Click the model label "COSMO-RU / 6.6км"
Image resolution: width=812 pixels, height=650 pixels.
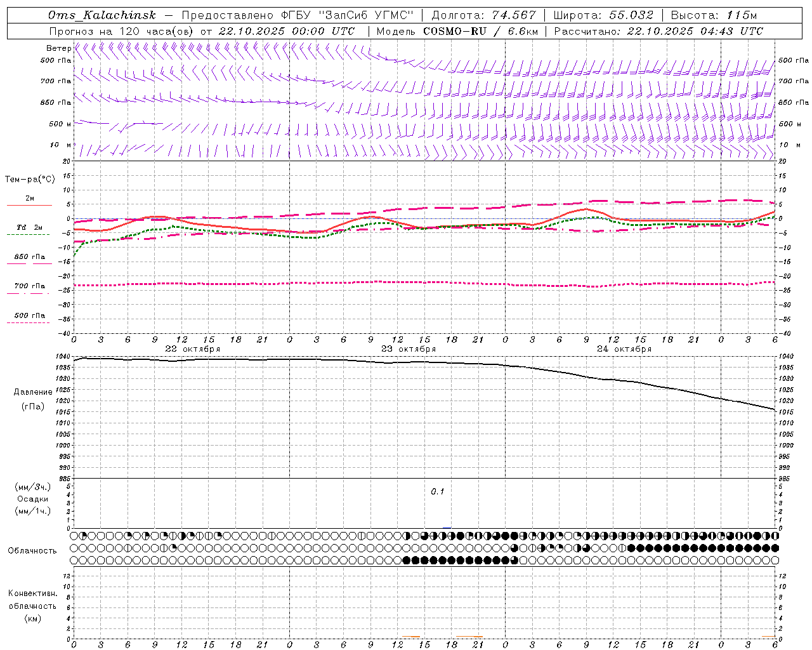click(480, 31)
